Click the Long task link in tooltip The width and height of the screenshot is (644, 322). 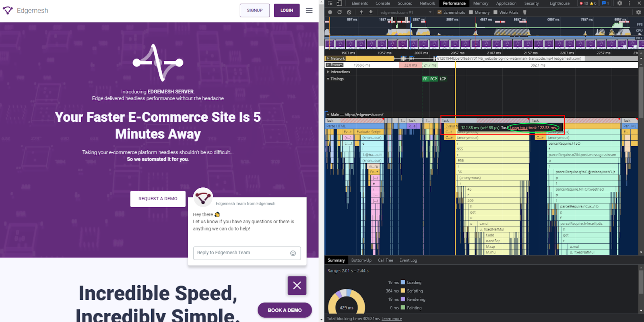(519, 128)
